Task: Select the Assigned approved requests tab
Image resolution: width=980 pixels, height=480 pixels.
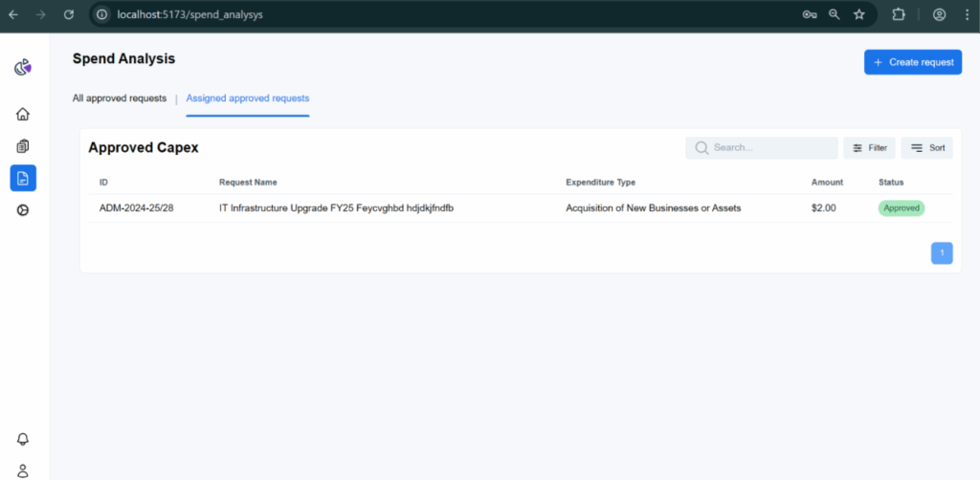Action: 248,98
